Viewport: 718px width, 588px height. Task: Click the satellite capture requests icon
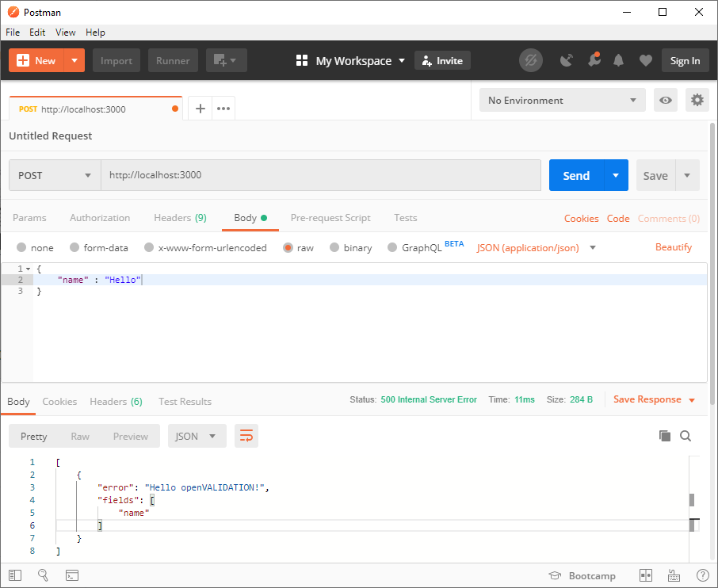coord(567,61)
